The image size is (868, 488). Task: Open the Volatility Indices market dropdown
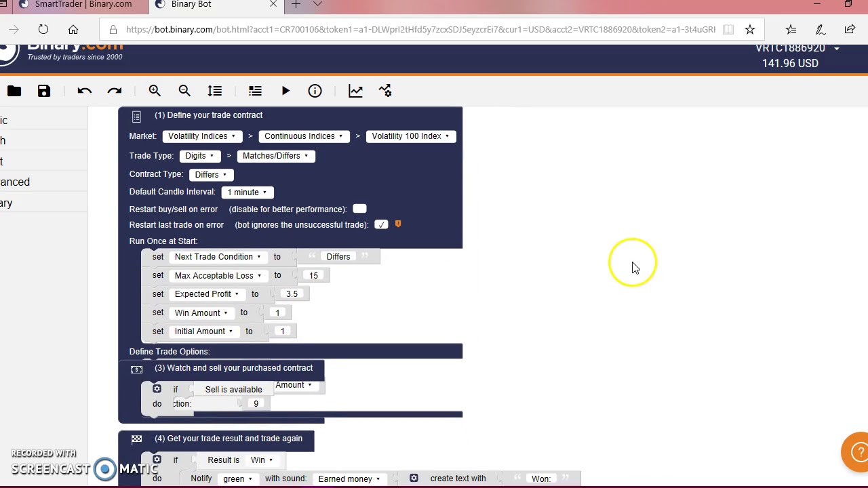pyautogui.click(x=202, y=136)
